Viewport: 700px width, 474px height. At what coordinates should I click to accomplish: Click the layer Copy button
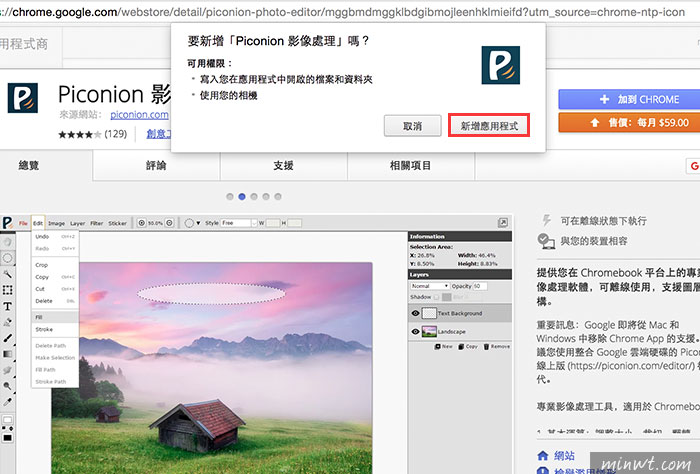(468, 346)
